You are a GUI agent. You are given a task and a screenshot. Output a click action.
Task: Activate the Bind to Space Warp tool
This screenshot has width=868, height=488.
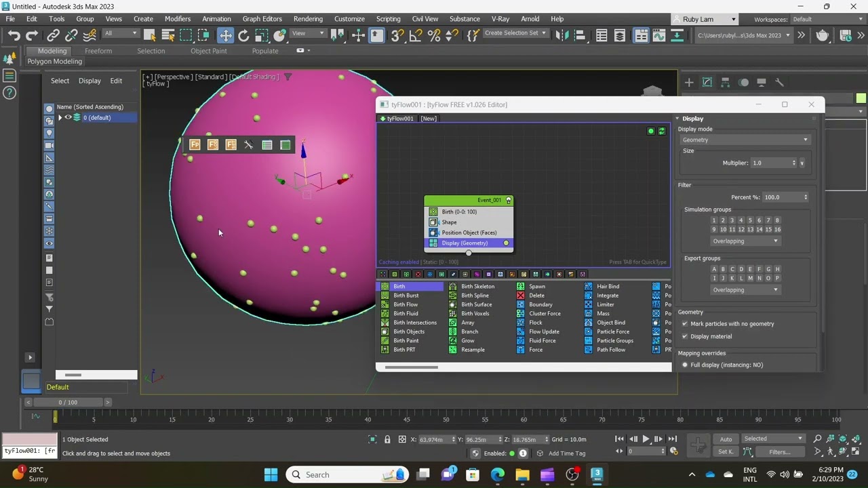[90, 36]
